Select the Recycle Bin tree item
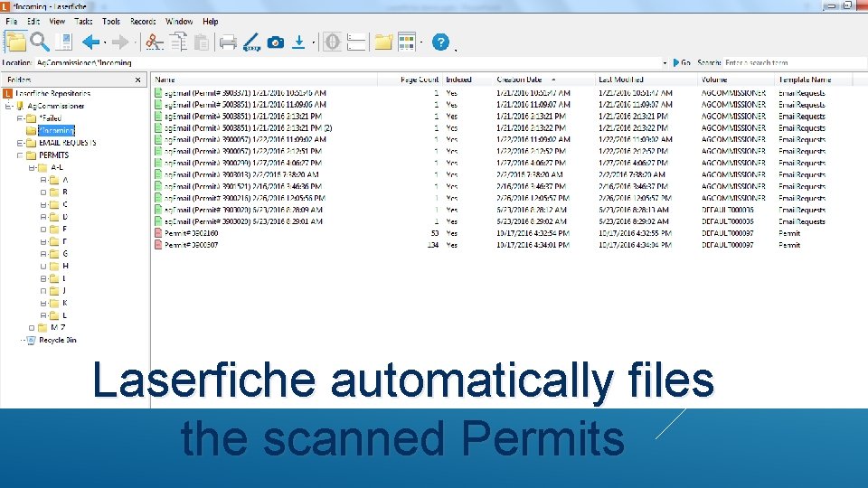The height and width of the screenshot is (488, 868). [58, 341]
